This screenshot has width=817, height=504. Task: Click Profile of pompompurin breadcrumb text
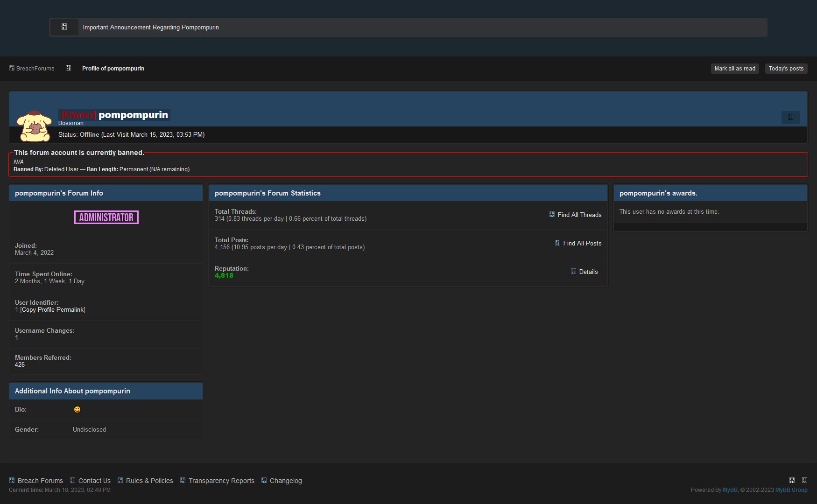113,69
